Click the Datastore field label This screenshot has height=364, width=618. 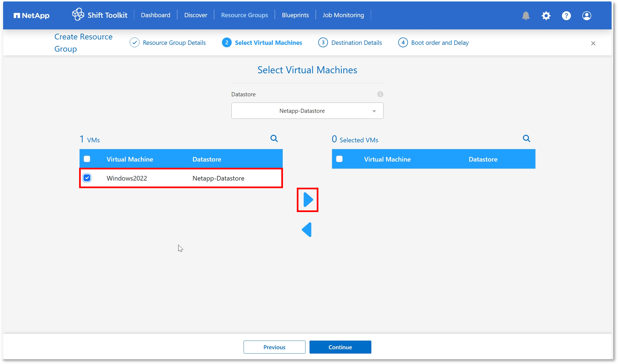tap(243, 94)
